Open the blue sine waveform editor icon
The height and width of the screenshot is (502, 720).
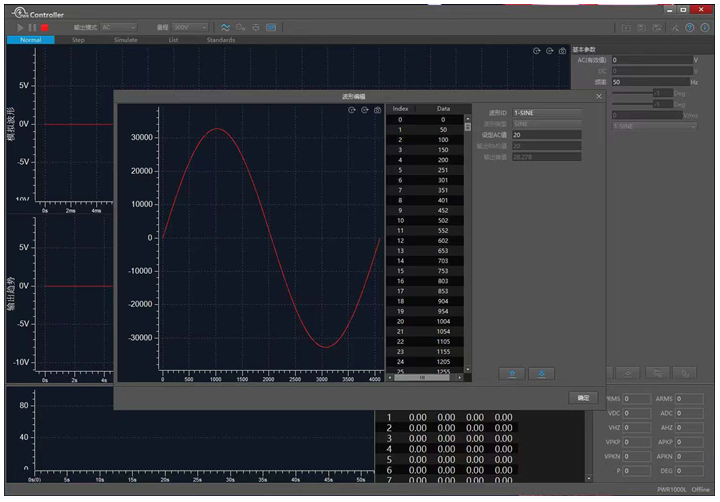pyautogui.click(x=225, y=28)
